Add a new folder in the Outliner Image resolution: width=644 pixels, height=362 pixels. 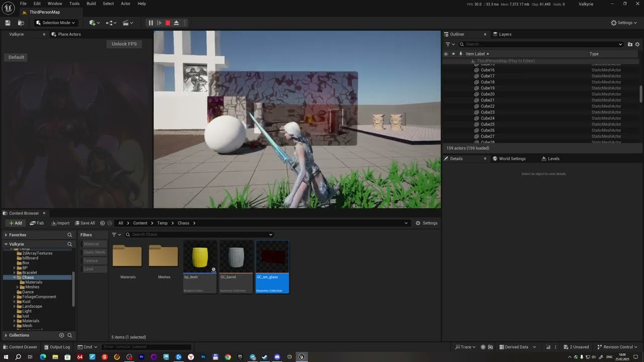pos(630,44)
